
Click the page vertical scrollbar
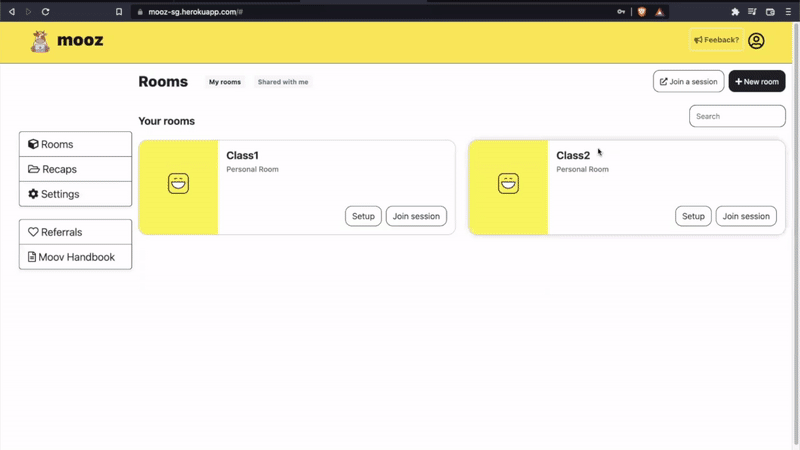796,235
